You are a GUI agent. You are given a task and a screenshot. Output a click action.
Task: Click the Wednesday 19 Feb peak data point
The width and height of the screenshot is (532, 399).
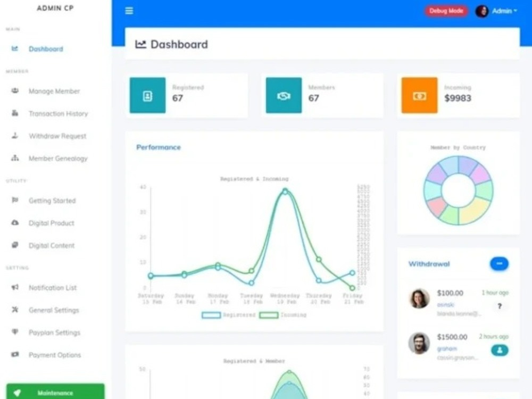coord(285,192)
